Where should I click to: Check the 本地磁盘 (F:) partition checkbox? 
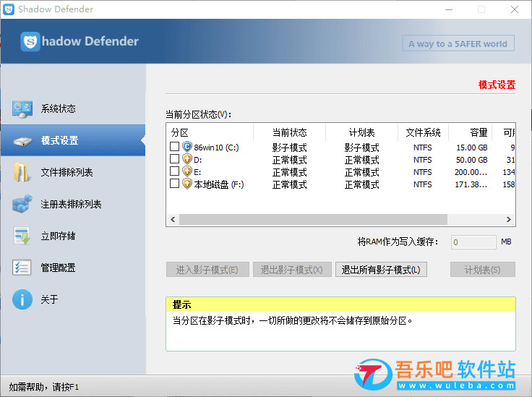point(174,184)
